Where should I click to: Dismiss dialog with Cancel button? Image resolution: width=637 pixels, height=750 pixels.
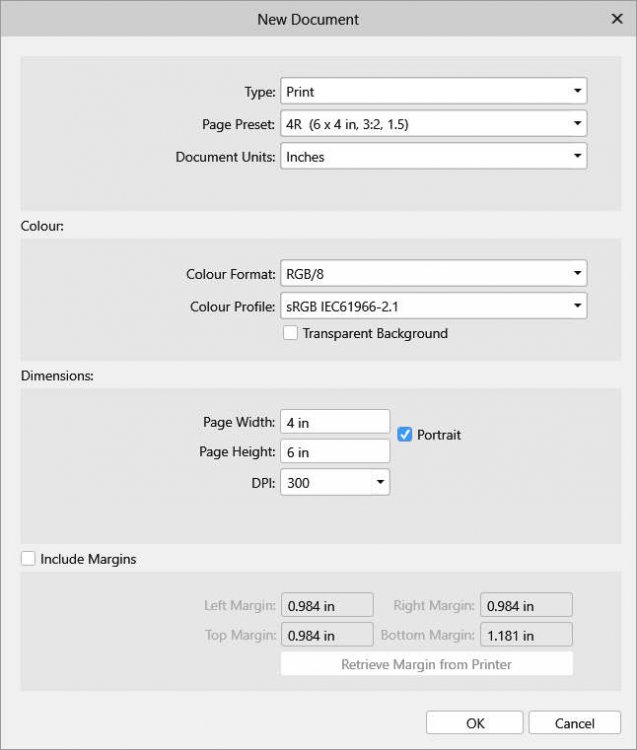[x=574, y=723]
